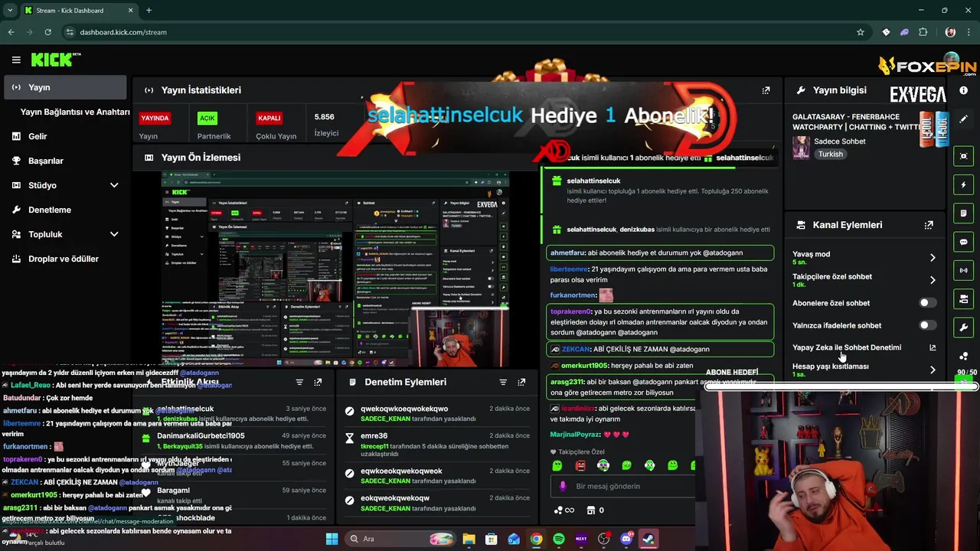Open the hamburger menu next to Kick logo
This screenshot has width=980, height=551.
[16, 60]
